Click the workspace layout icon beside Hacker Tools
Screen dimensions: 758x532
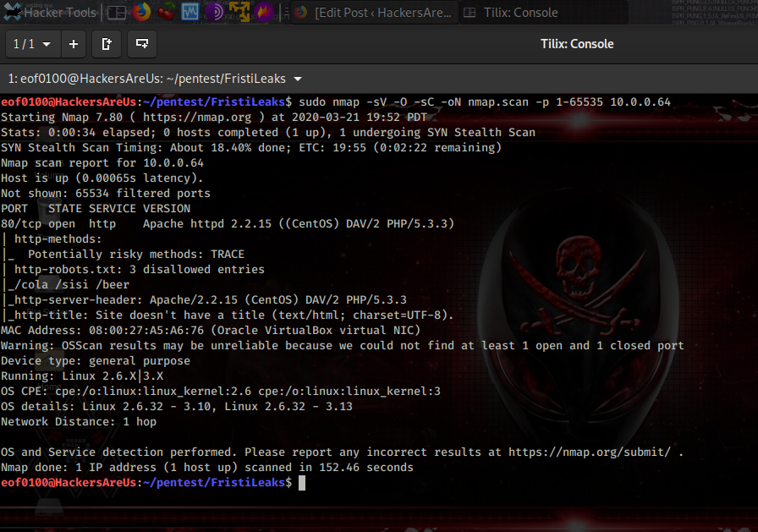pyautogui.click(x=118, y=13)
